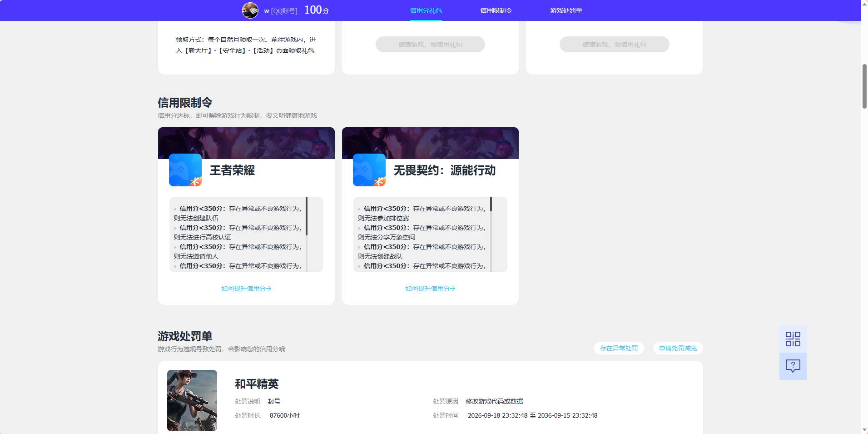Switch to the 游戏处罚单 tab
868x434 pixels.
566,10
